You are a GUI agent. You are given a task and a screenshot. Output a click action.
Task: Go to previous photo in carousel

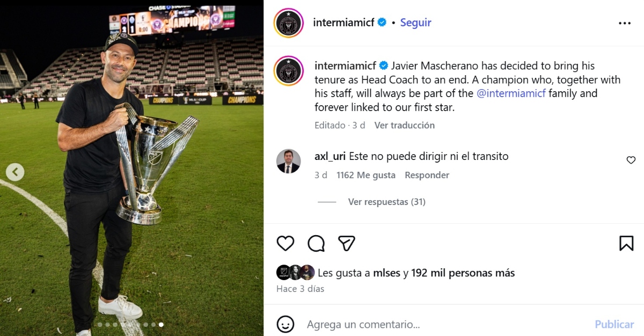[x=15, y=172]
